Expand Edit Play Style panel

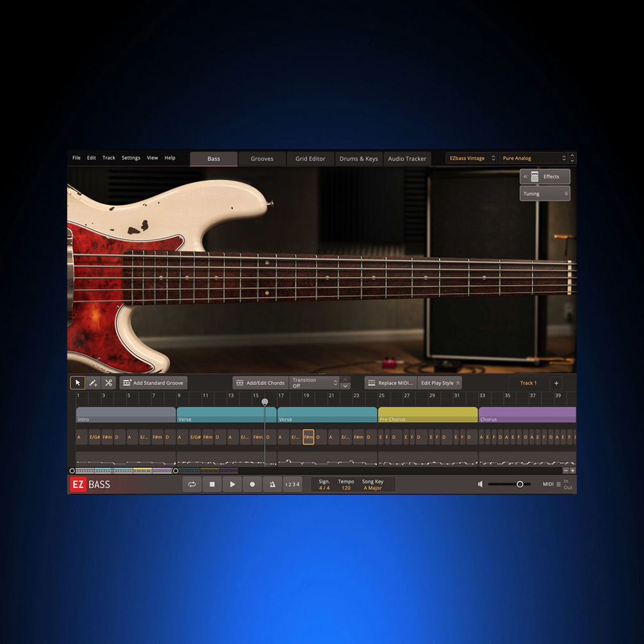440,383
